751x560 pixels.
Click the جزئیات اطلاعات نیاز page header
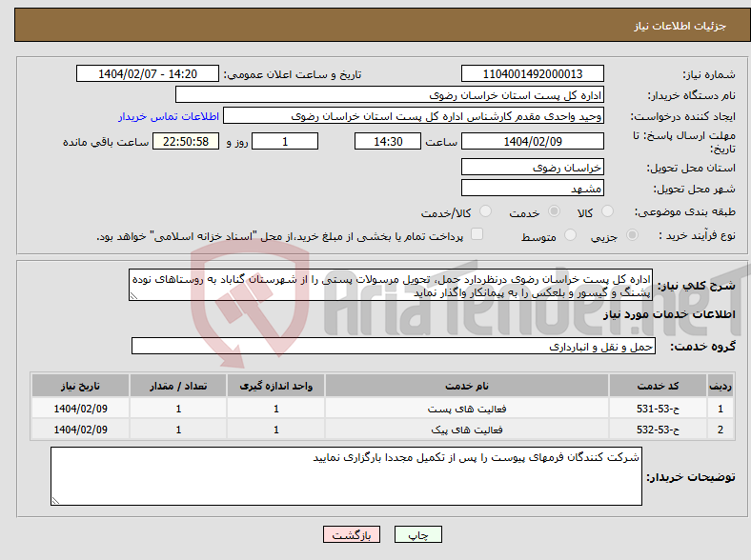(680, 26)
